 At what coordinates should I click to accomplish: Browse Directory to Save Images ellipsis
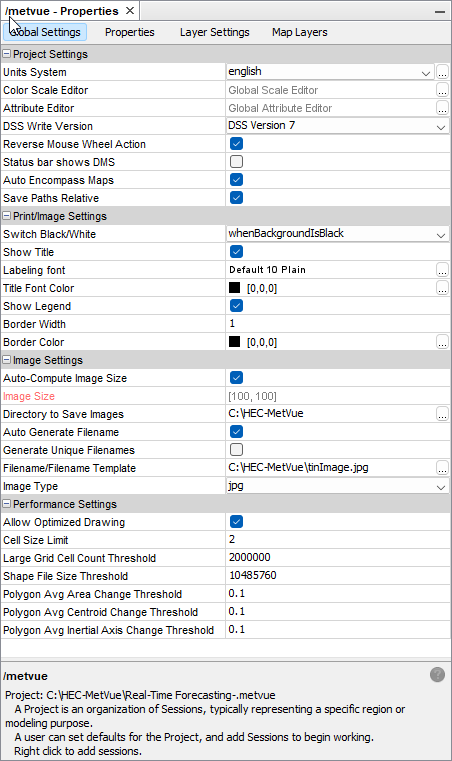coord(442,414)
